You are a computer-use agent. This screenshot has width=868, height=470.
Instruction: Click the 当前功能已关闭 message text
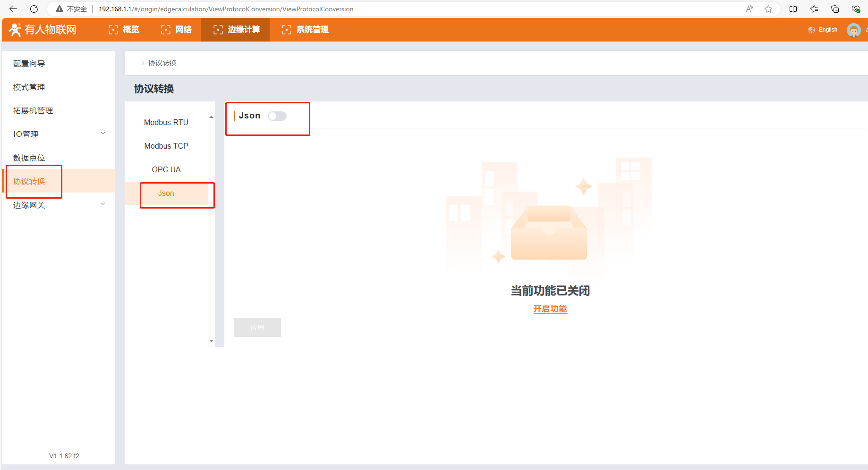[550, 291]
